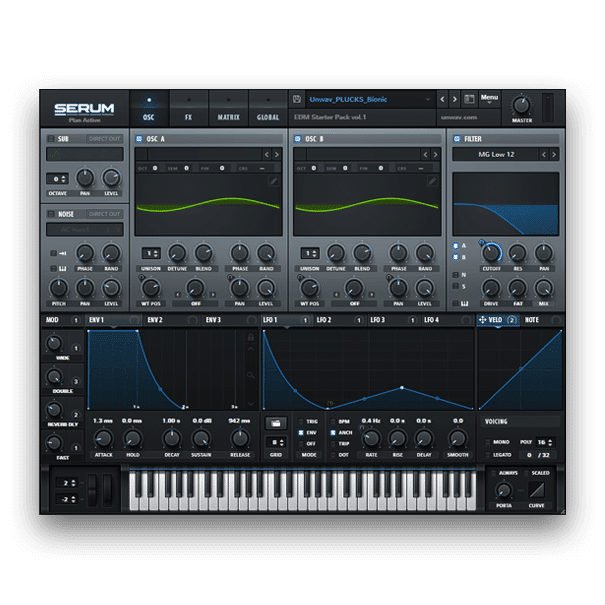Open the preset name dropdown arrow

(428, 99)
